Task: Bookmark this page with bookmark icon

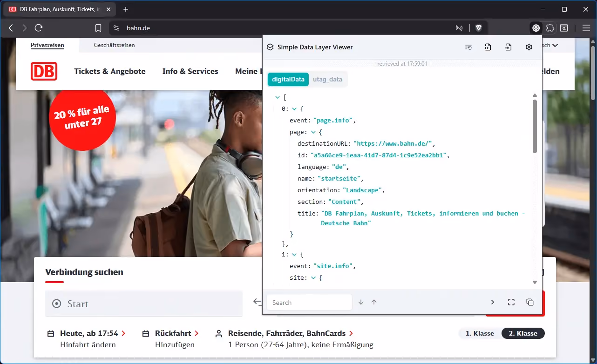Action: [x=98, y=28]
